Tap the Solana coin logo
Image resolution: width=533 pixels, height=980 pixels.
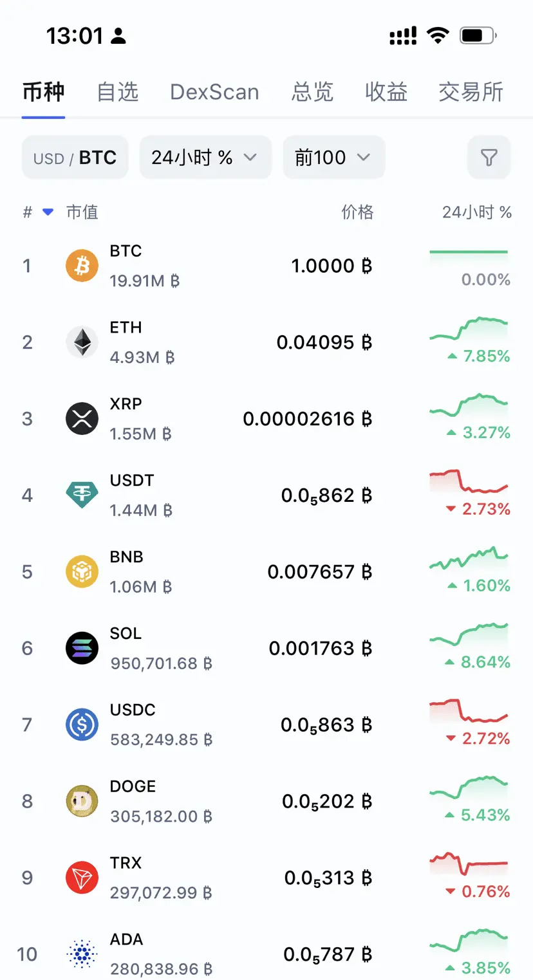82,648
